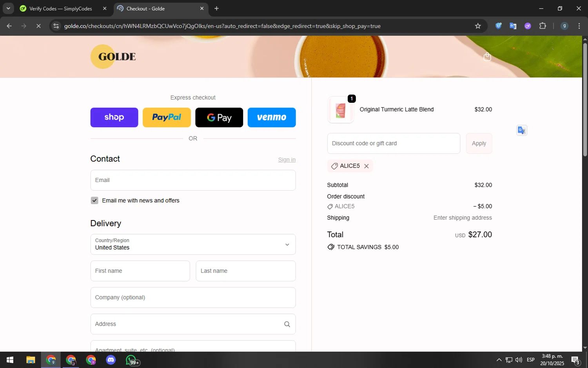
Task: View site information icon in address bar
Action: [56, 26]
